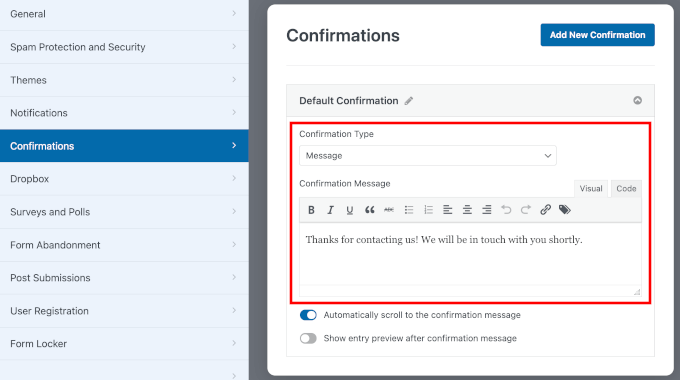This screenshot has width=680, height=380.
Task: Open Spam Protection and Security settings
Action: tap(124, 47)
